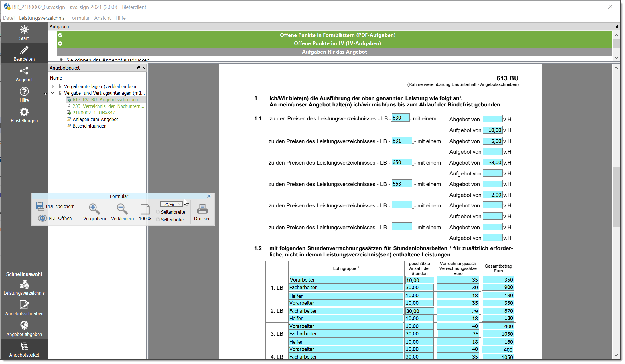Open Einstellungen gear icon
Screen dimensions: 625x364
click(24, 112)
